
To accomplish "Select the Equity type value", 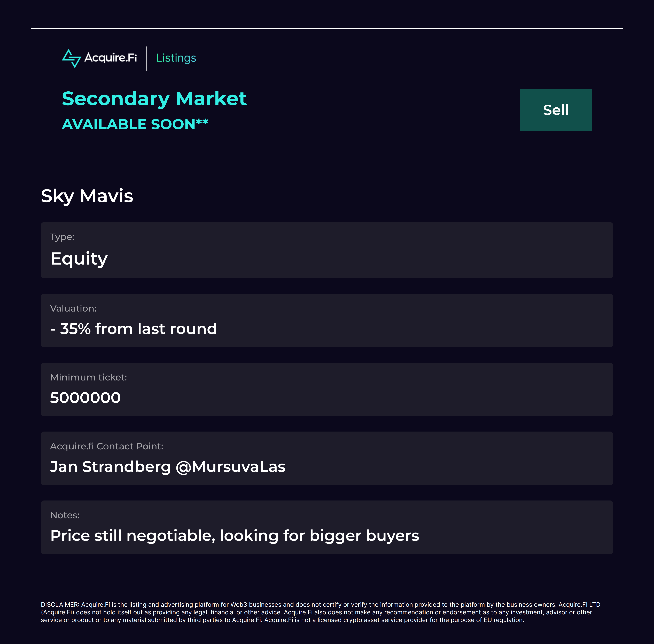I will coord(79,259).
